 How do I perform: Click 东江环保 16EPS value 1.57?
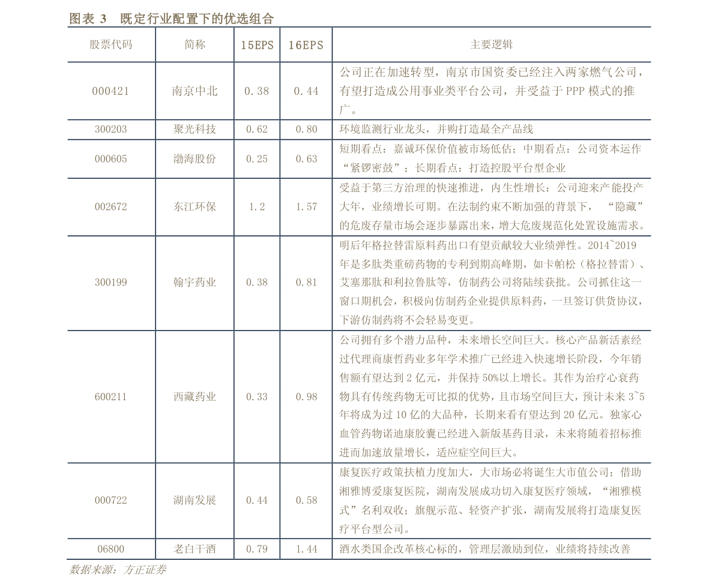[x=306, y=206]
